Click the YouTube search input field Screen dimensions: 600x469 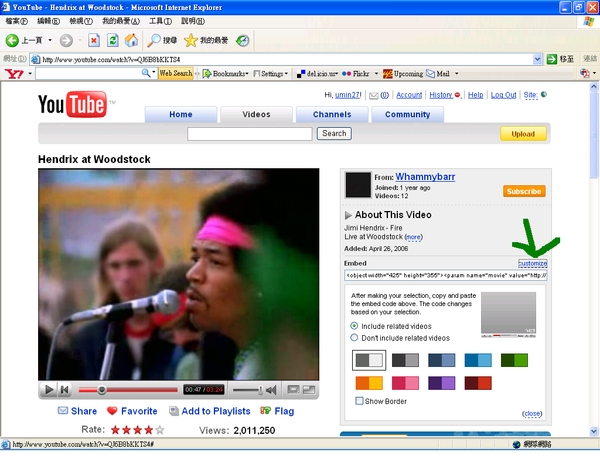pos(249,134)
